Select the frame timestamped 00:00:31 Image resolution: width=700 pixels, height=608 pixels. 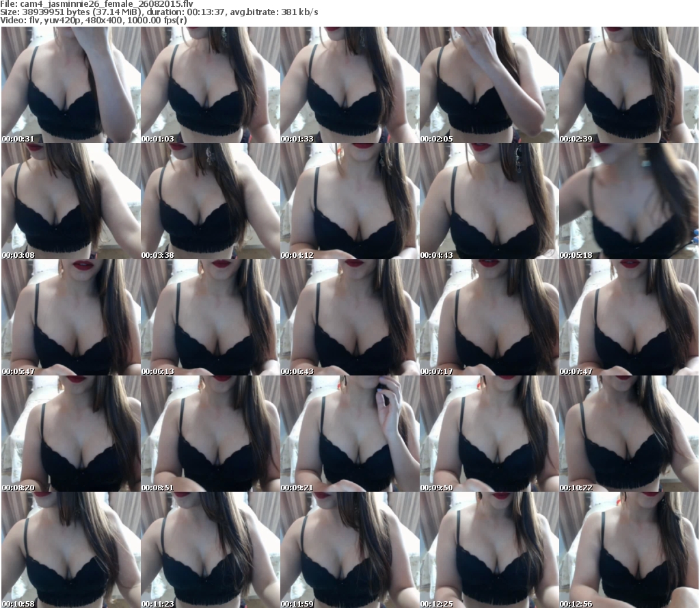click(71, 85)
